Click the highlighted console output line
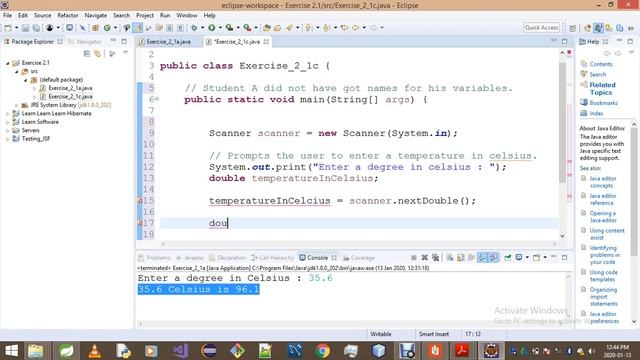Viewport: 640px width, 360px height. [x=198, y=289]
